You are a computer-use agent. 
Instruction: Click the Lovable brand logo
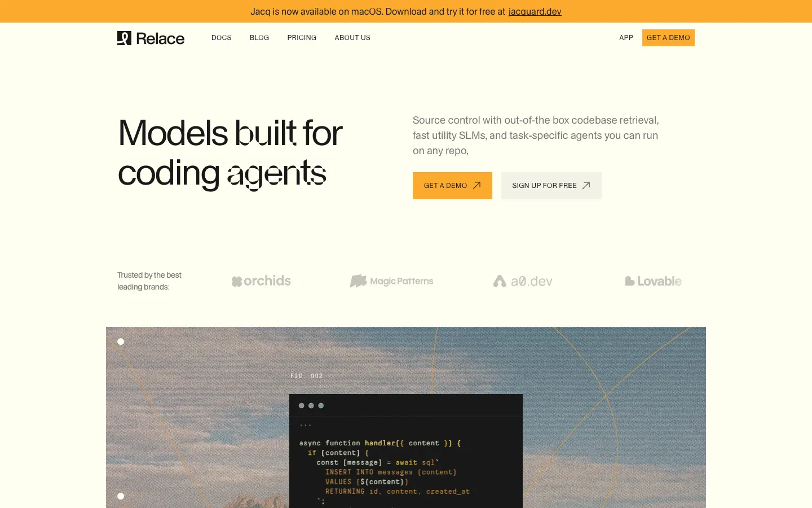653,281
